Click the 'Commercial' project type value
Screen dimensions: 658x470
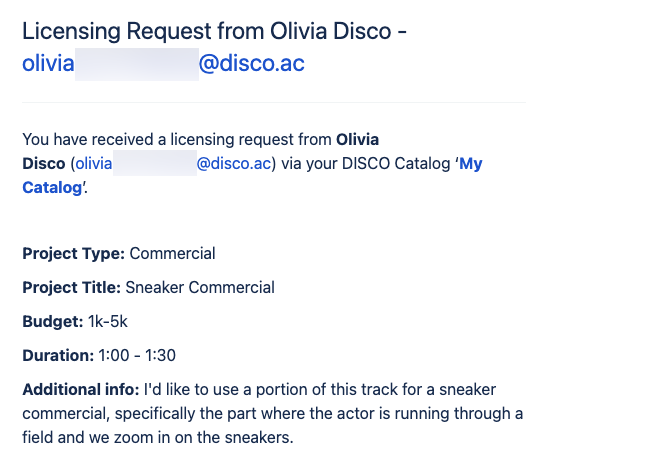[172, 253]
